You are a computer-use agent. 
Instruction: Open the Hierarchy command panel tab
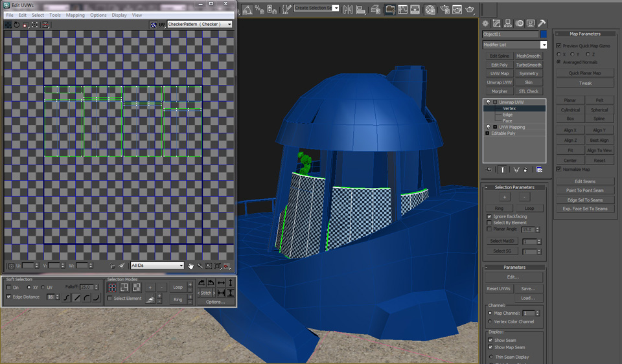[508, 23]
